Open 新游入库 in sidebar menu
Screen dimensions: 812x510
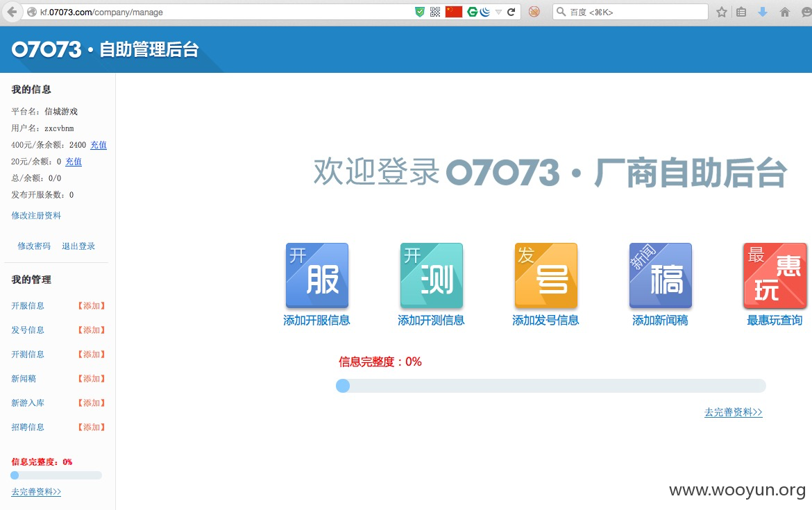point(28,403)
